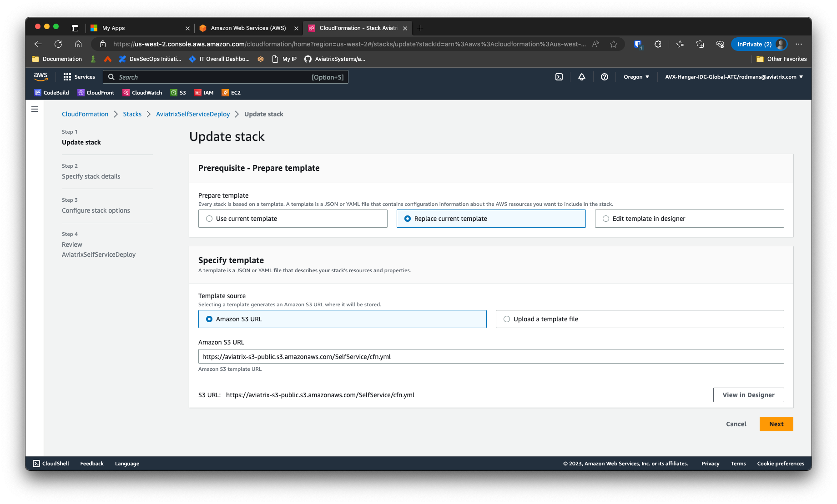This screenshot has width=837, height=504.
Task: Open the Feedback link in footer
Action: 92,464
